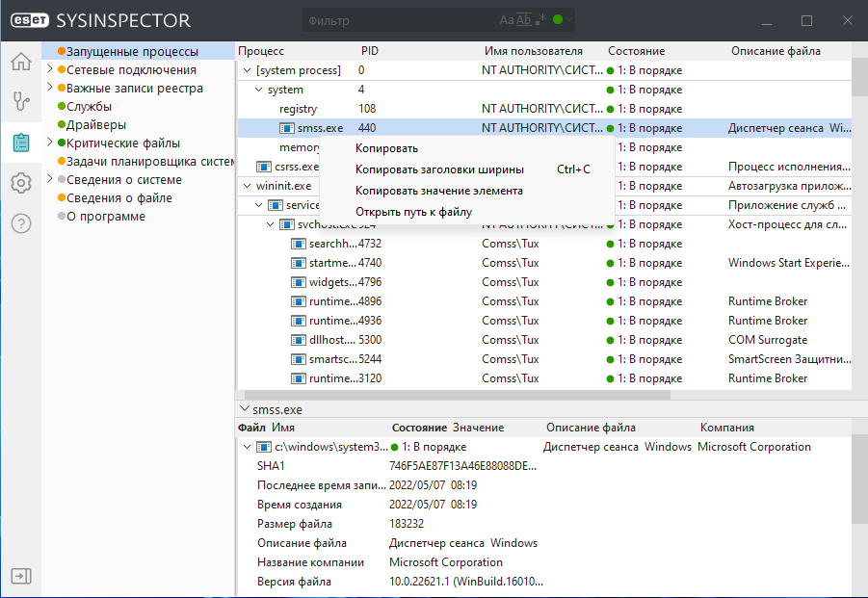Select the SHA1 hash value 746F5AE87F13A46E88088DE...
The width and height of the screenshot is (868, 598).
[462, 466]
